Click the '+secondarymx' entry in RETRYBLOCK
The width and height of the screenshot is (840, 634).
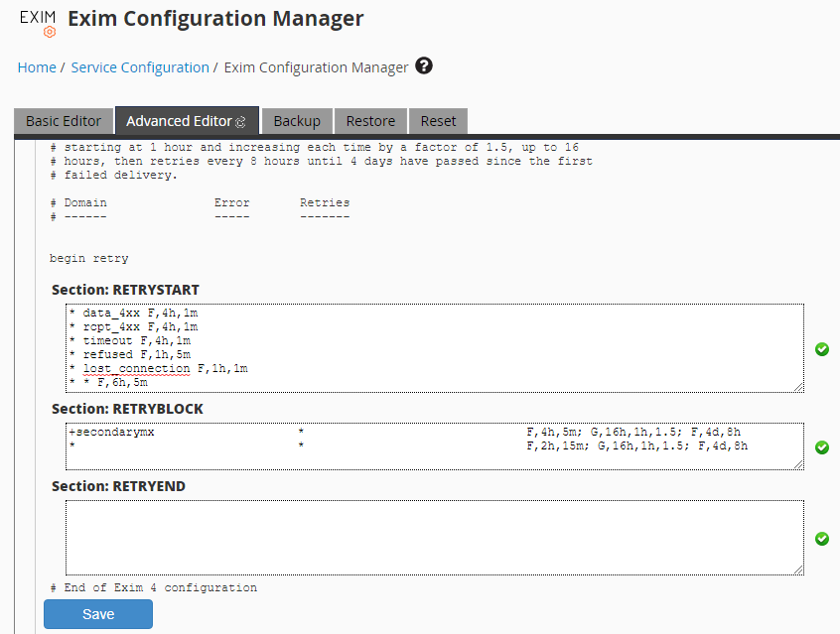point(111,433)
